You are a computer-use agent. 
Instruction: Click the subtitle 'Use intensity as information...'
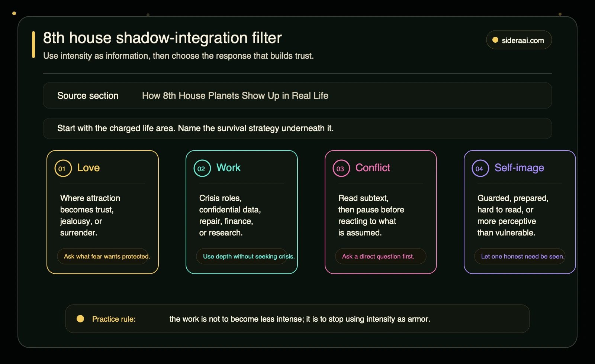tap(178, 56)
